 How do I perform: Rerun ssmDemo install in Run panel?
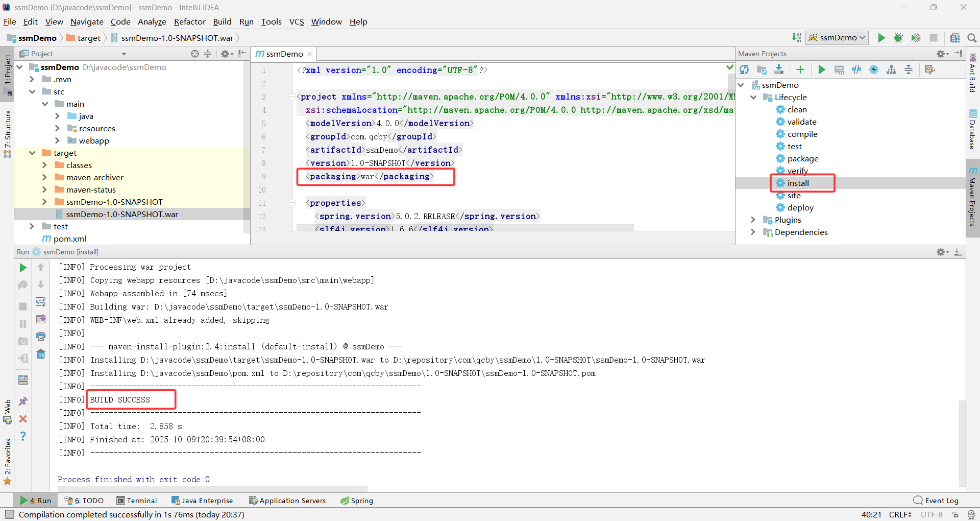pyautogui.click(x=23, y=268)
